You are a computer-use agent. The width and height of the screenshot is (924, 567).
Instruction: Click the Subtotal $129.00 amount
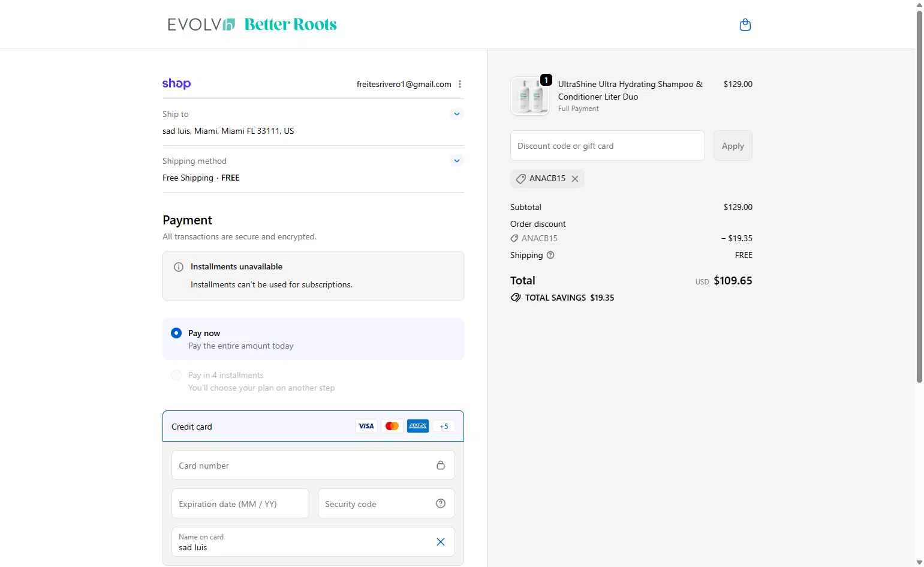click(x=738, y=207)
